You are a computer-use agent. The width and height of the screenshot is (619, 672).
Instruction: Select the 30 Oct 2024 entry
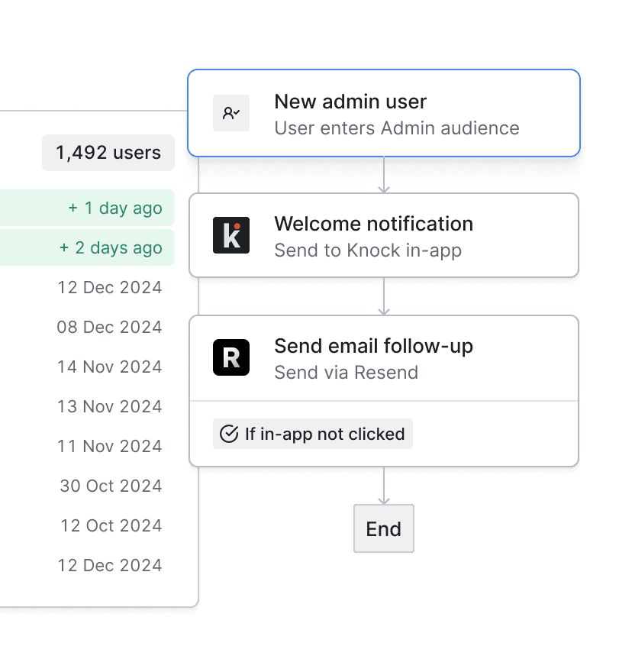[x=111, y=486]
